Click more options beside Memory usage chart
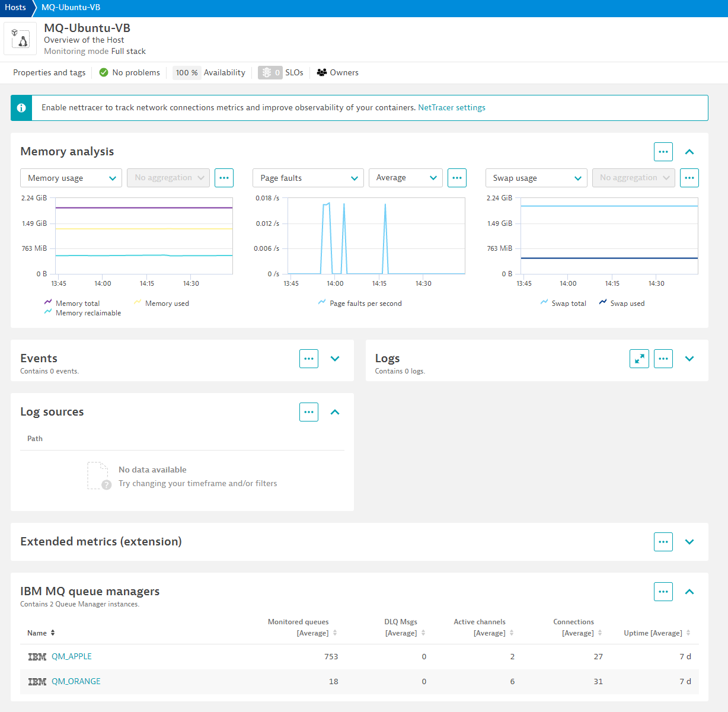The height and width of the screenshot is (712, 728). [x=223, y=178]
